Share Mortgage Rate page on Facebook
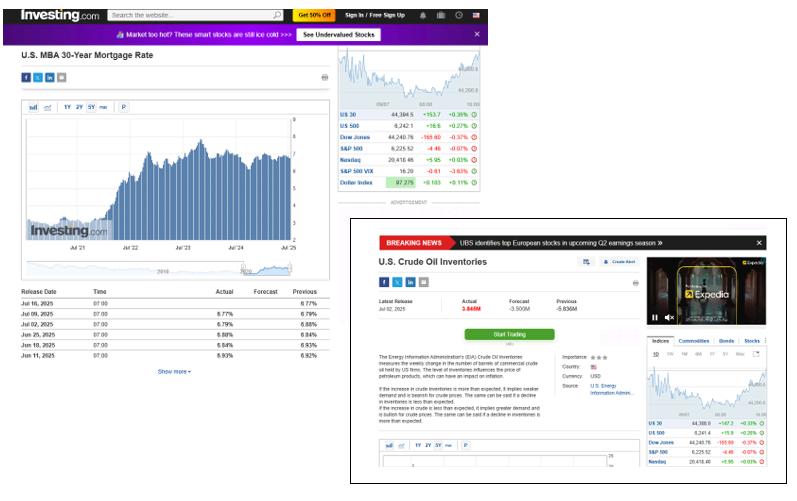Image resolution: width=797 pixels, height=501 pixels. click(x=26, y=77)
